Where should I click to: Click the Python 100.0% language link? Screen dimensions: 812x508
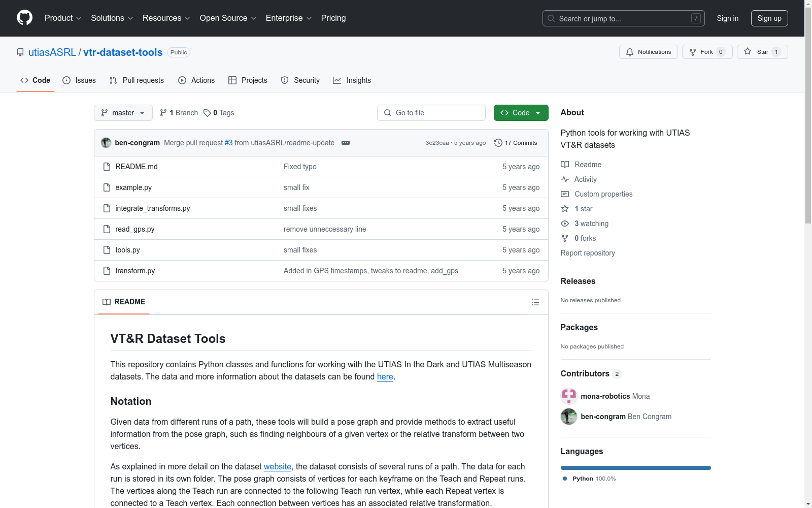tap(589, 479)
